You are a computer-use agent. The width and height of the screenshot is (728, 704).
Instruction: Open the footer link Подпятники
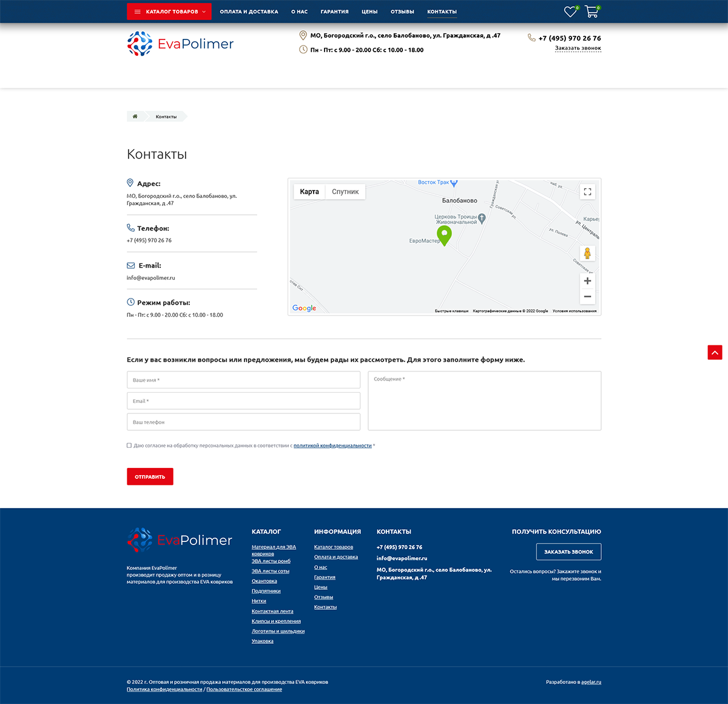click(x=266, y=591)
